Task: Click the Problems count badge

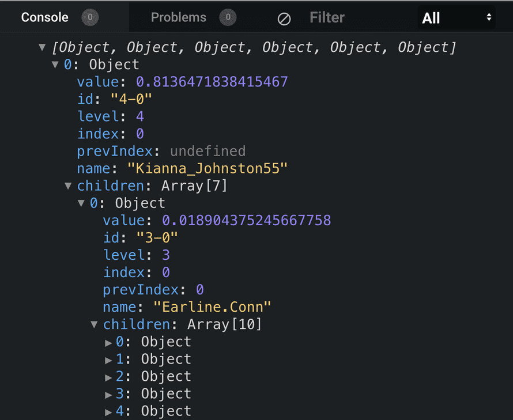Action: point(228,18)
